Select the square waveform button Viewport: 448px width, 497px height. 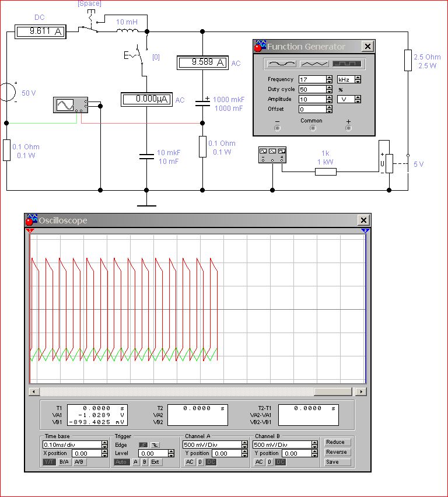(x=347, y=64)
